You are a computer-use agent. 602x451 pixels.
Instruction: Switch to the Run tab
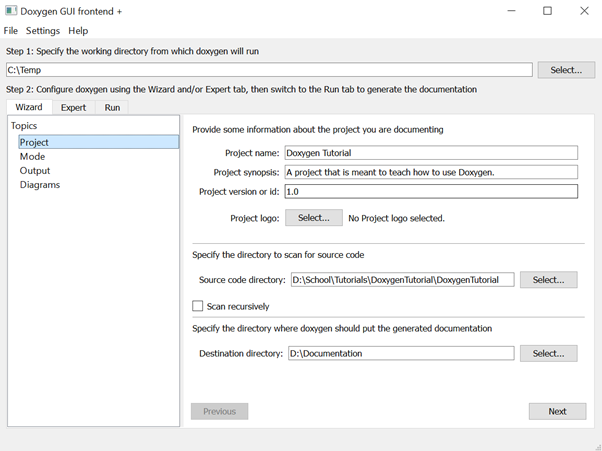coord(112,107)
